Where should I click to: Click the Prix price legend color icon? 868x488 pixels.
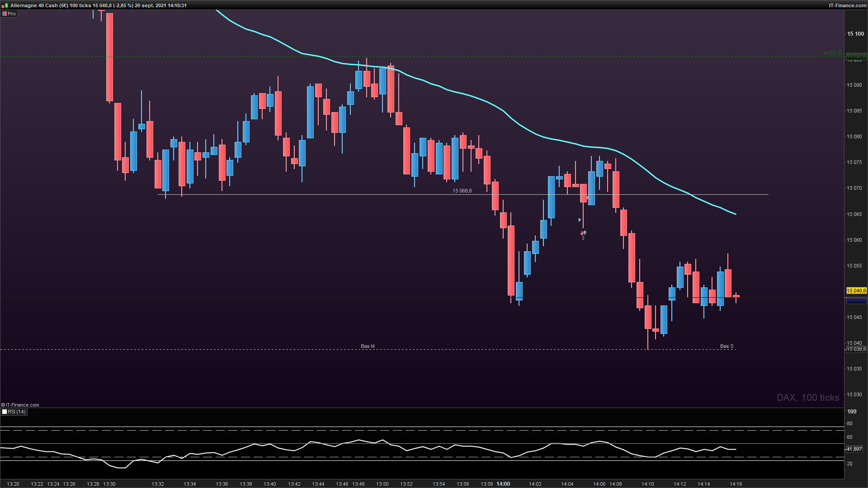coord(5,14)
